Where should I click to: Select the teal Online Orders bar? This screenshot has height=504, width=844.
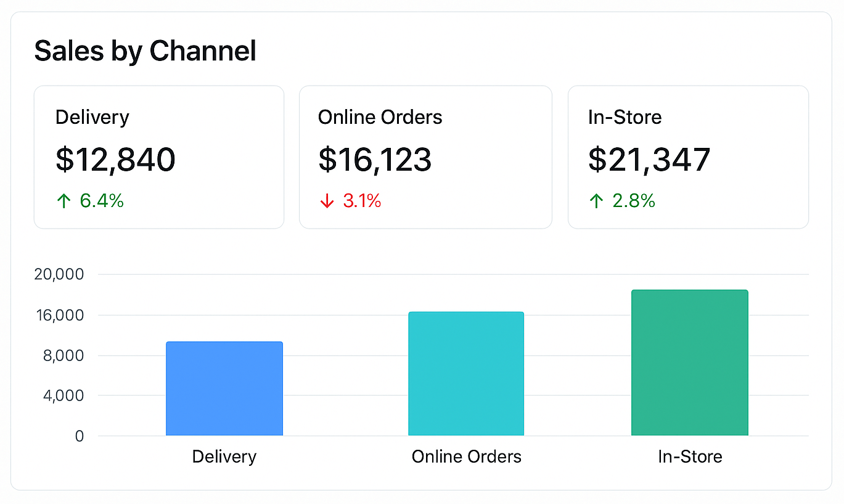[466, 374]
